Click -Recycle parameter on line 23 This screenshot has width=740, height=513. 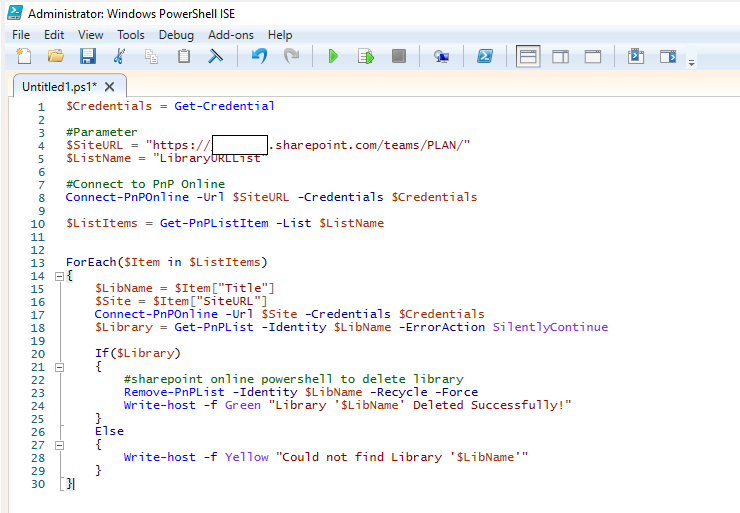coord(398,392)
